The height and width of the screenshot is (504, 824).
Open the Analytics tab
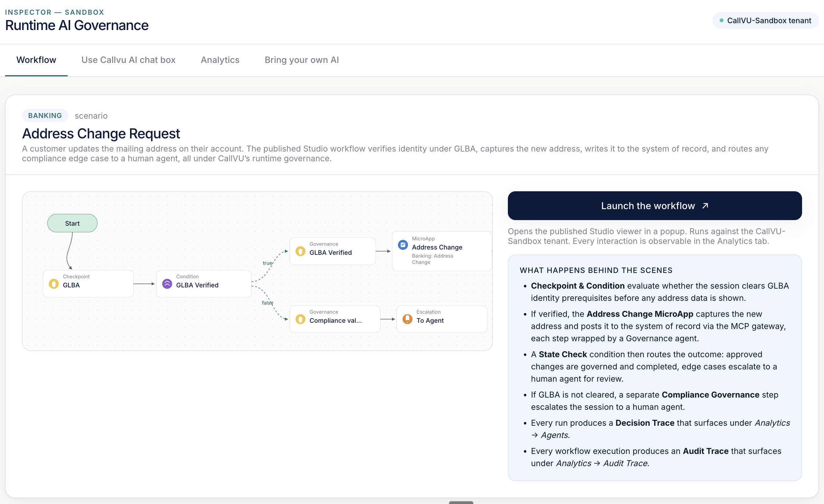click(220, 60)
